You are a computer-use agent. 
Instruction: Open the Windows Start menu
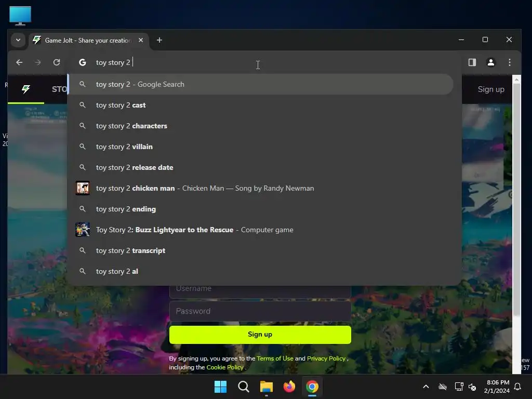pos(220,387)
